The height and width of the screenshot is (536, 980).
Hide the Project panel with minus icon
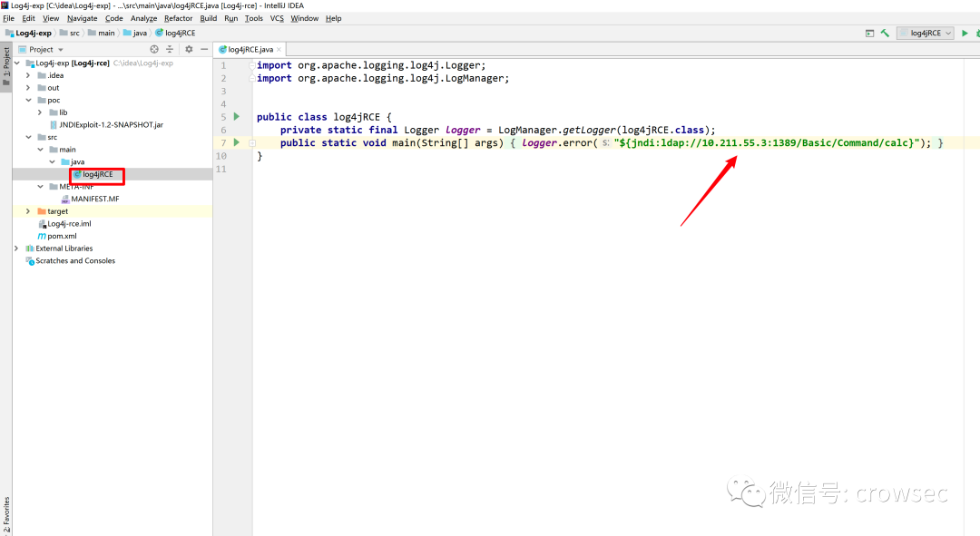point(204,49)
